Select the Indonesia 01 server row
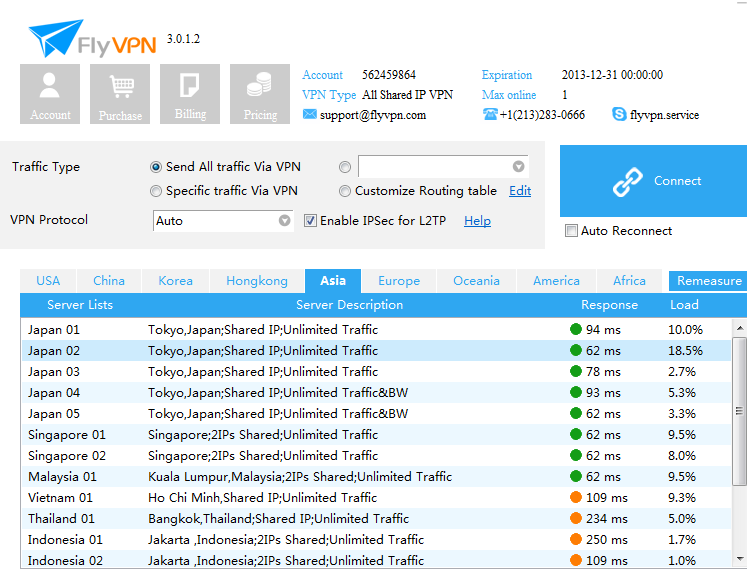Image resolution: width=747 pixels, height=569 pixels. point(376,539)
